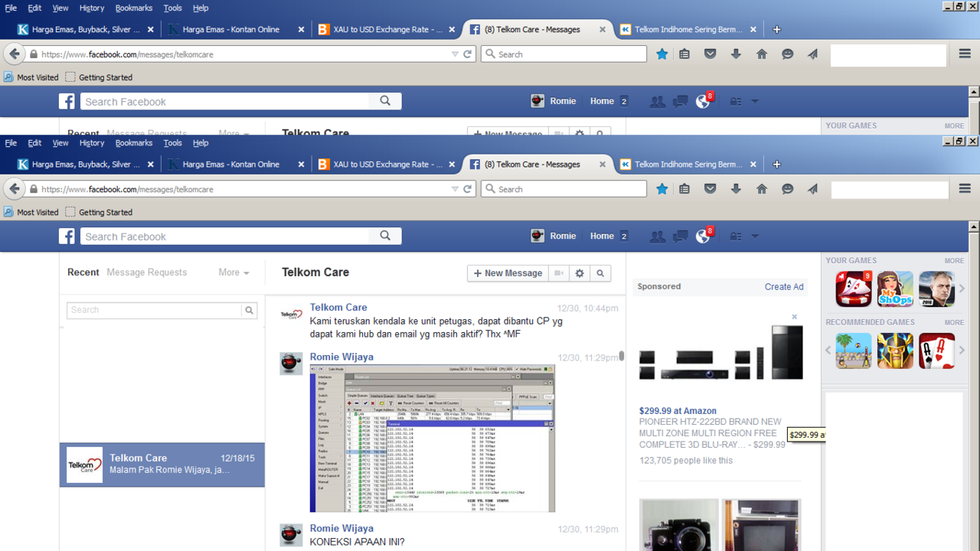Viewport: 980px width, 551px height.
Task: Open the Bookmarks menu in the front window
Action: (134, 143)
